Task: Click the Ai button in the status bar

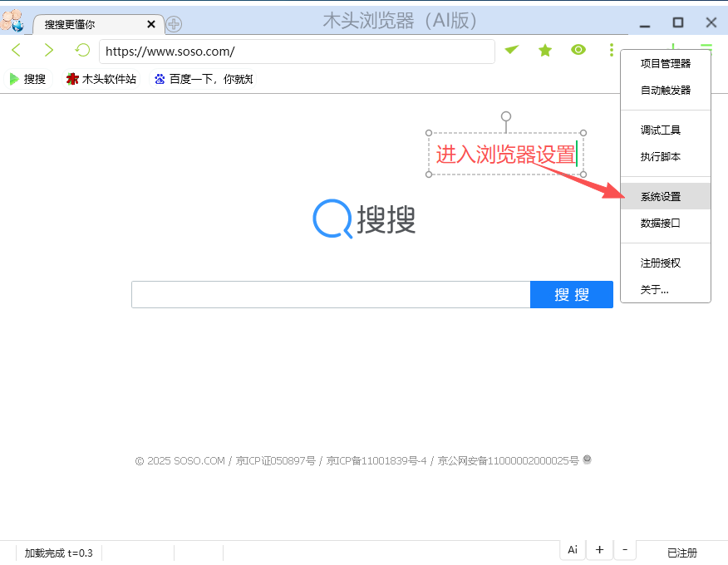Action: pyautogui.click(x=573, y=550)
